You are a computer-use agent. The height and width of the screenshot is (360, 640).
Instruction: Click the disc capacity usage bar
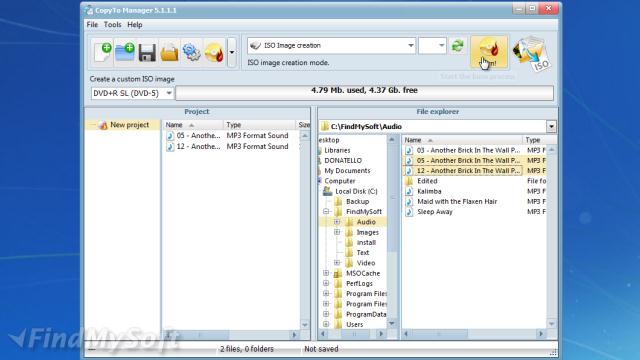point(364,93)
